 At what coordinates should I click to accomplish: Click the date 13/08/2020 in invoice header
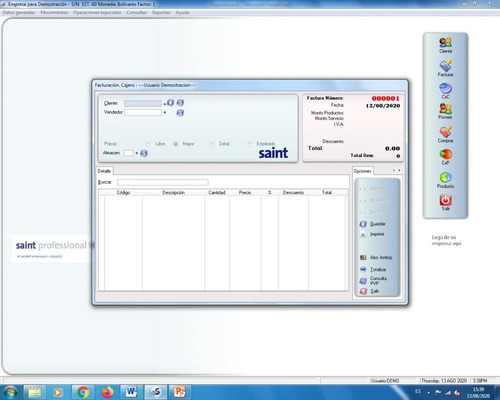click(383, 106)
